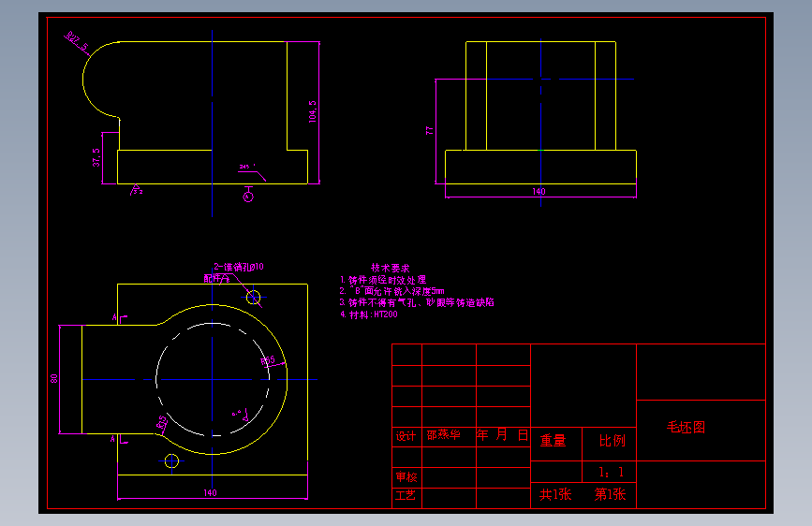Select designer name 邵燕华

(x=444, y=435)
